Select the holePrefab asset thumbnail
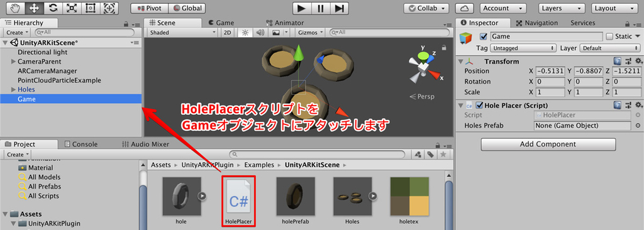The width and height of the screenshot is (644, 230). click(x=296, y=196)
